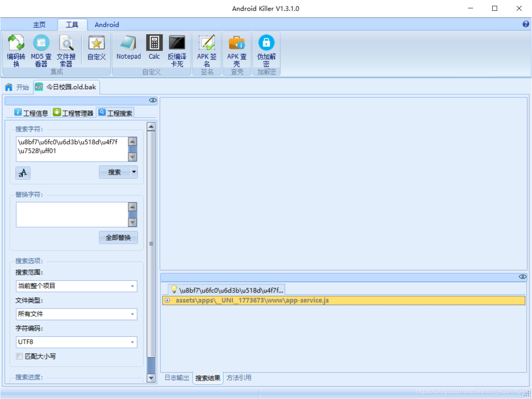Open the APK 查壳 shell checker
Image resolution: width=532 pixels, height=399 pixels.
coord(237,51)
